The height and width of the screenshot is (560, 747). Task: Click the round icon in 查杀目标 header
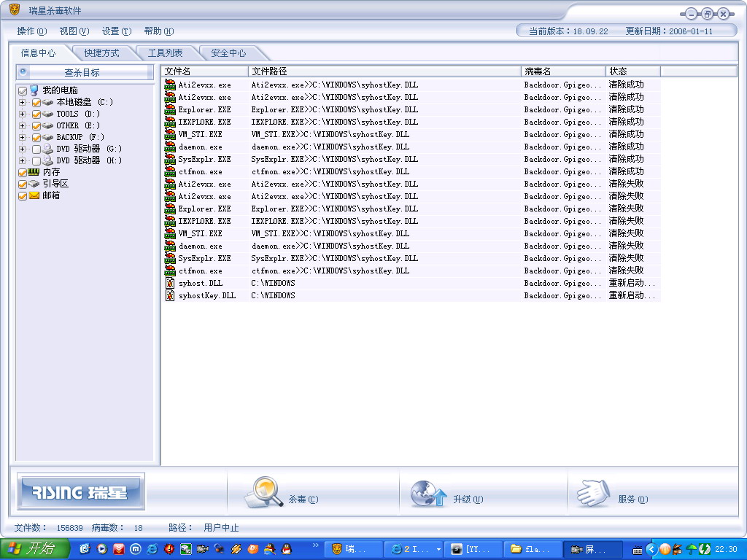click(x=23, y=72)
